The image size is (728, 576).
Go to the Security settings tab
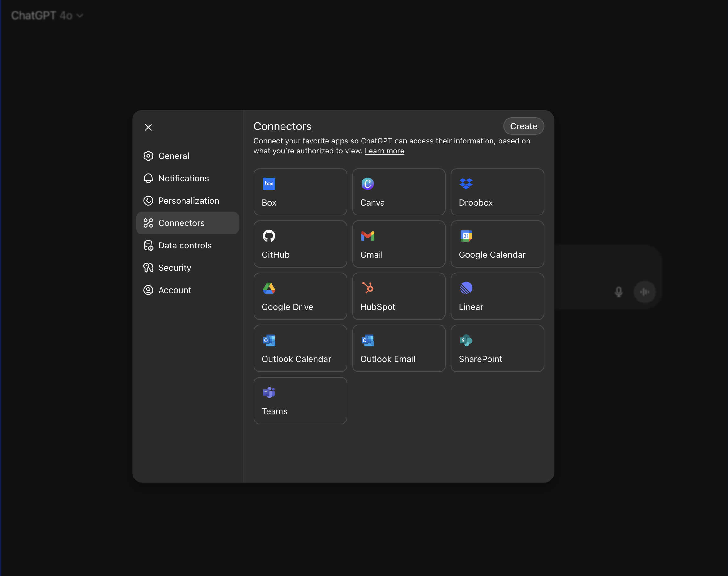[187, 267]
